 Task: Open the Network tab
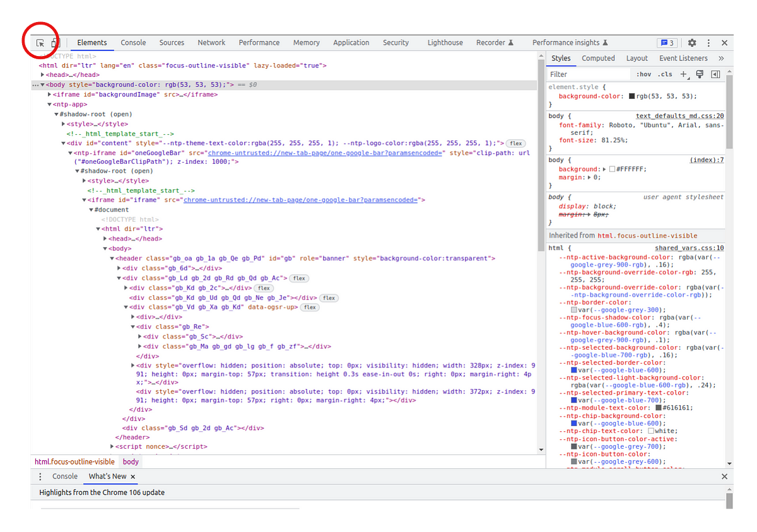(211, 43)
